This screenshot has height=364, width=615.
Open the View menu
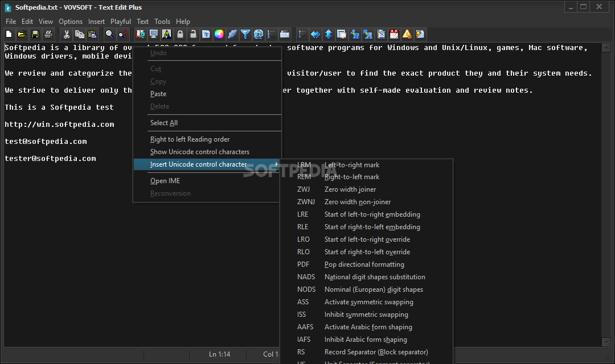46,22
